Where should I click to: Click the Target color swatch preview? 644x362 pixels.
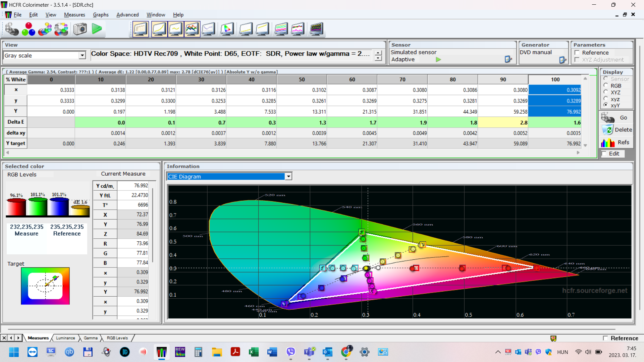pos(45,286)
